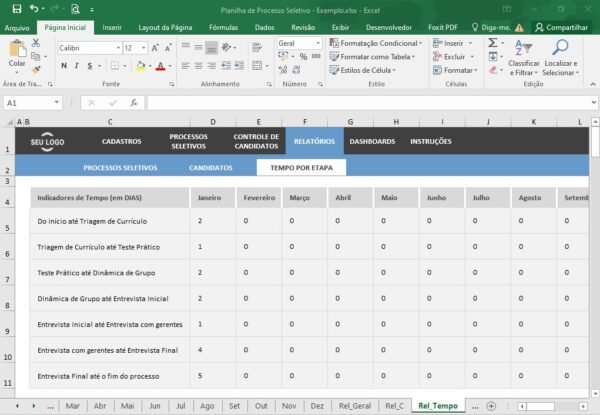Open INSTRUÇÕES in the sheet menu
Image resolution: width=600 pixels, height=415 pixels.
(x=431, y=141)
